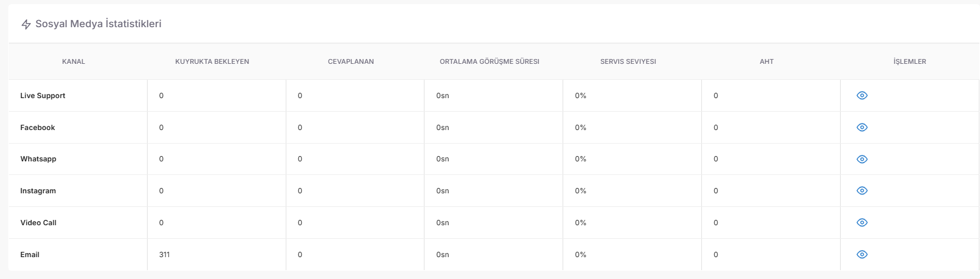Image resolution: width=980 pixels, height=279 pixels.
Task: Click ORTALAMA GÖRÜŞME SÜRESI column header
Action: [489, 61]
